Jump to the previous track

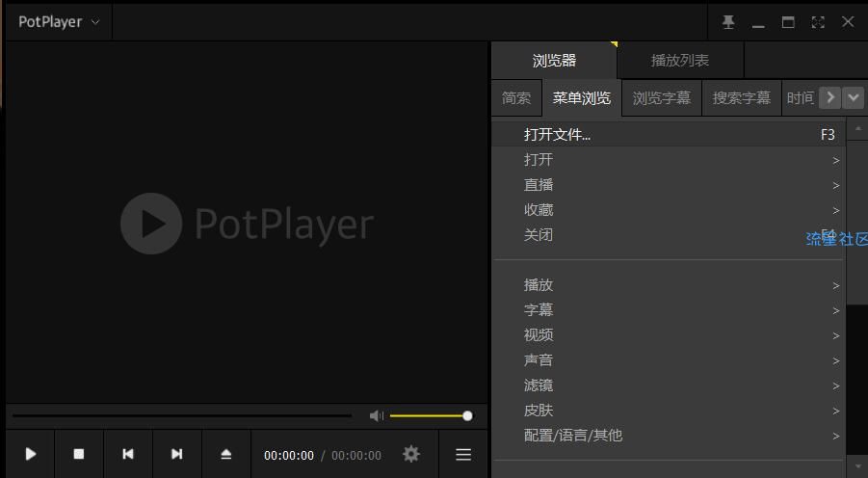point(128,454)
